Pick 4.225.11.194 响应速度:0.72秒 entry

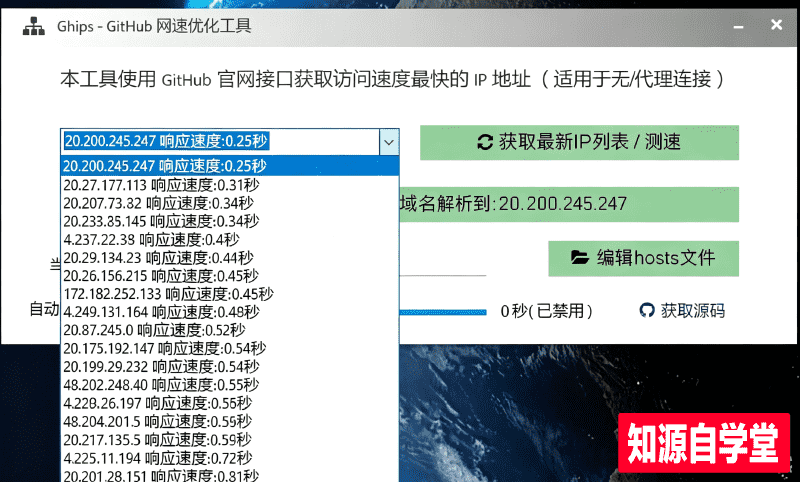230,458
